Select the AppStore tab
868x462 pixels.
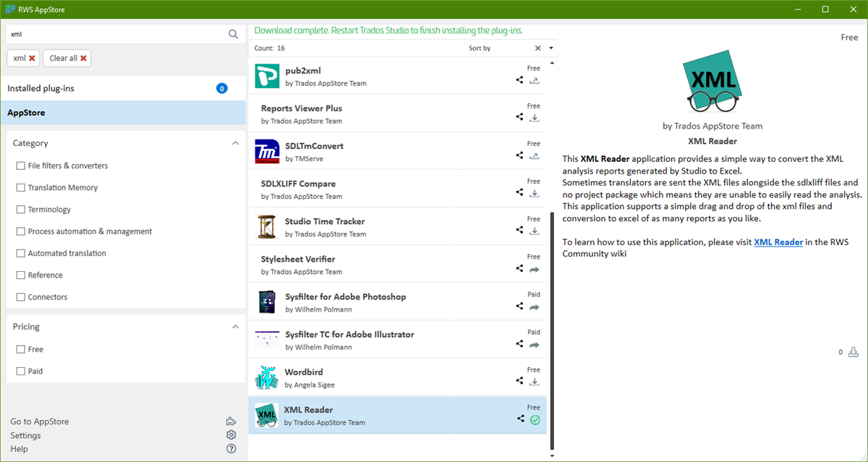[x=123, y=113]
